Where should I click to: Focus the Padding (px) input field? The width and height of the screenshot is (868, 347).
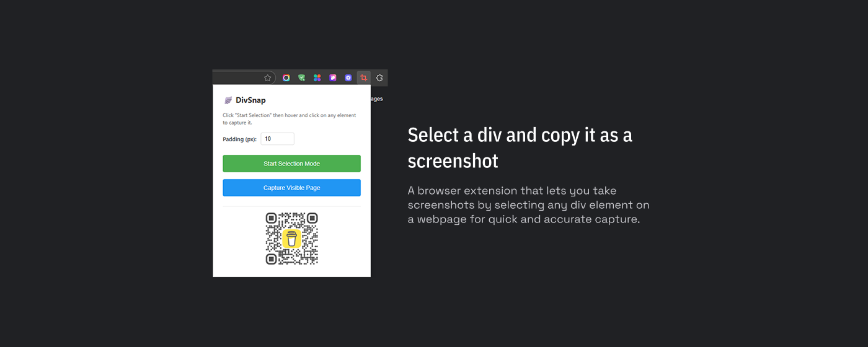(x=277, y=139)
